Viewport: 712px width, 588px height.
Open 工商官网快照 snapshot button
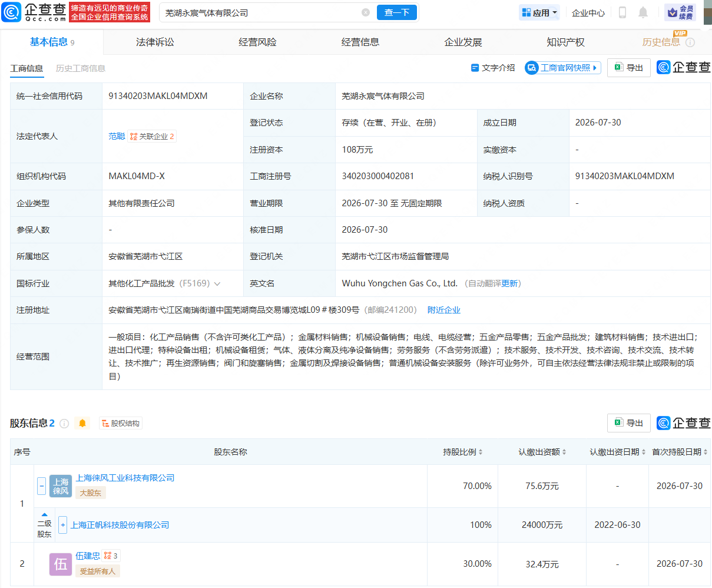(563, 68)
